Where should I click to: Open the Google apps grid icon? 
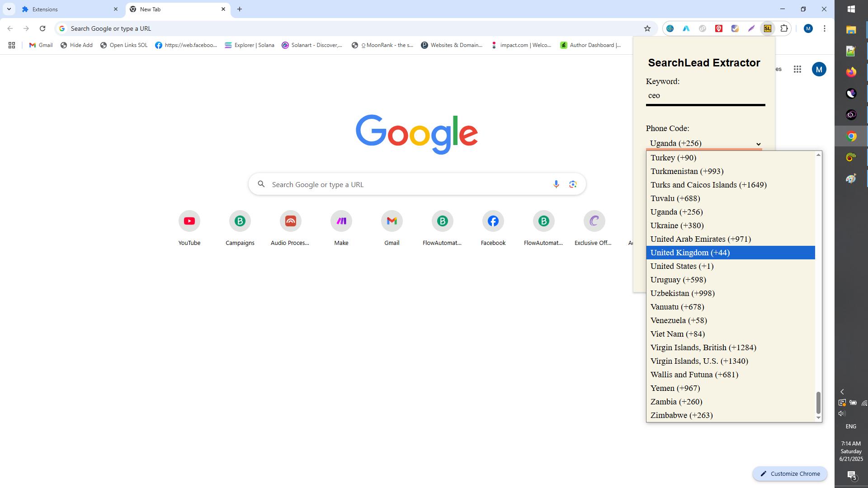tap(798, 69)
